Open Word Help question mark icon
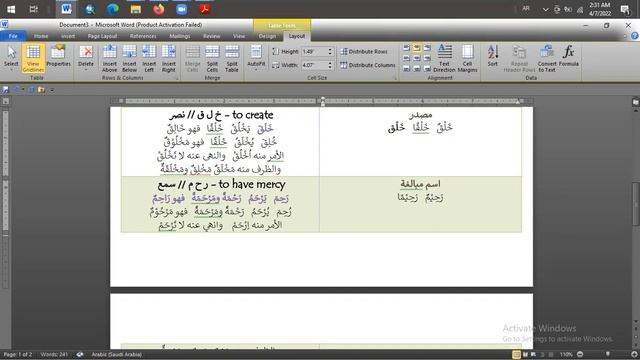This screenshot has height=360, width=640. click(634, 36)
